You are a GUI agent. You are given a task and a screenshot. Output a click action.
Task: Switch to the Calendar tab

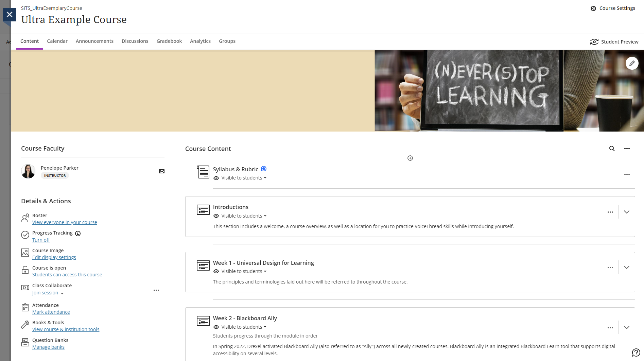[57, 41]
